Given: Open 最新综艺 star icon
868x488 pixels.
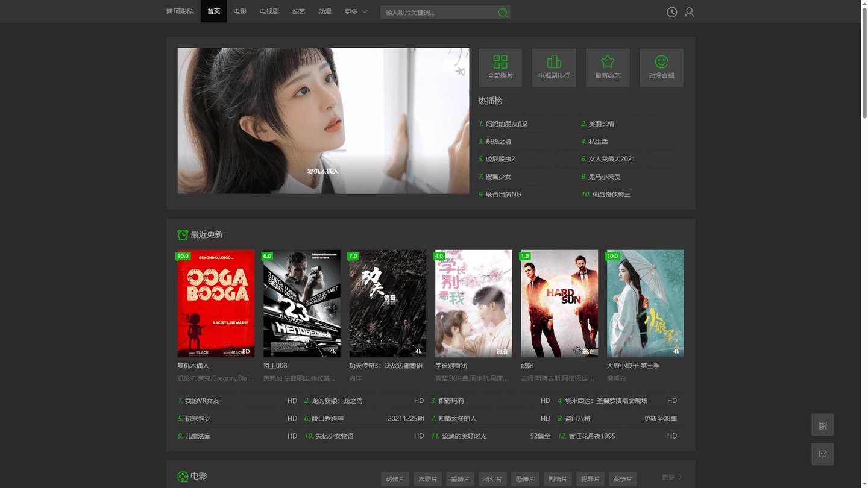Looking at the screenshot, I should (x=608, y=61).
